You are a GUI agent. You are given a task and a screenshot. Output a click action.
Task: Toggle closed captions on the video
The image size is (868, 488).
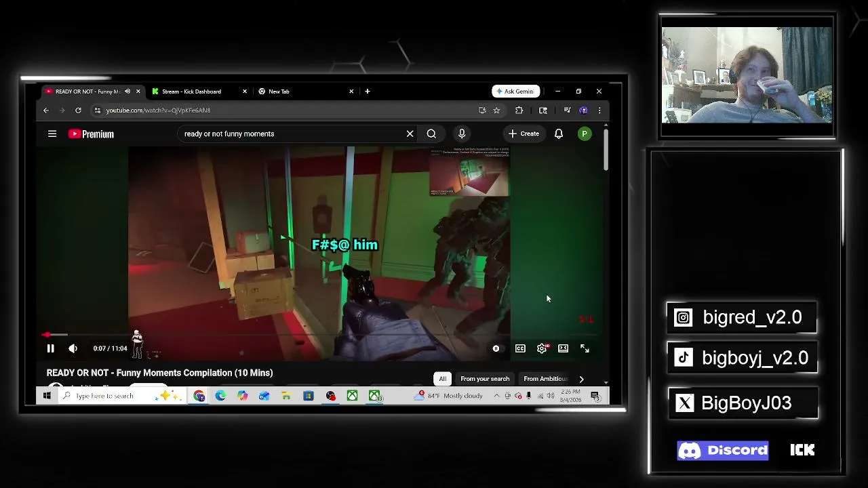coord(520,348)
